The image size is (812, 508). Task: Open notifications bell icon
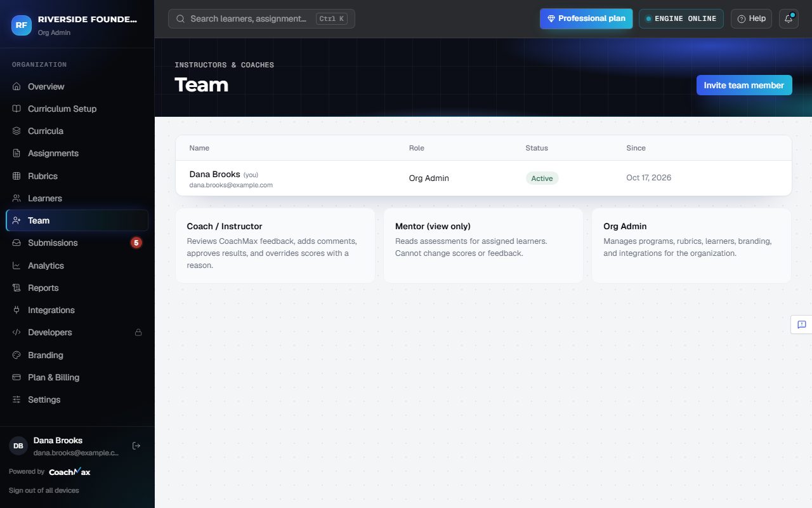(789, 18)
